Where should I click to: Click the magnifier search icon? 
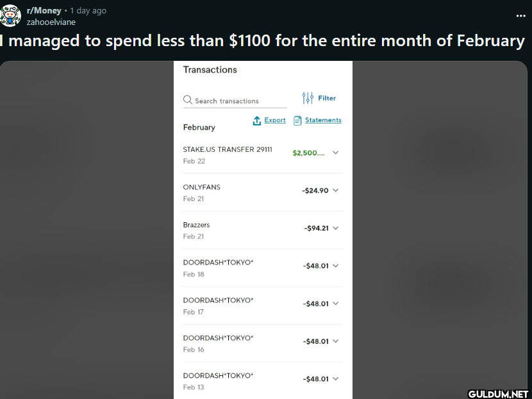pyautogui.click(x=188, y=100)
